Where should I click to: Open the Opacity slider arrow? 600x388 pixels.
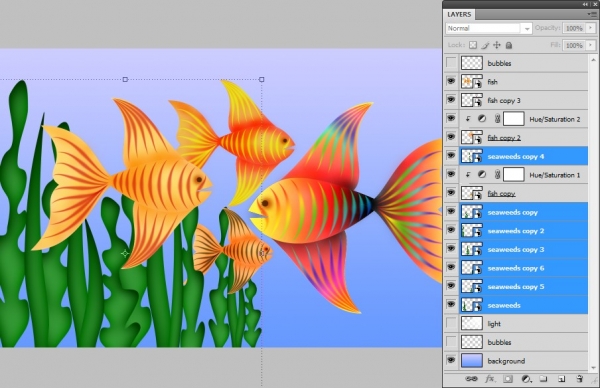pyautogui.click(x=590, y=28)
